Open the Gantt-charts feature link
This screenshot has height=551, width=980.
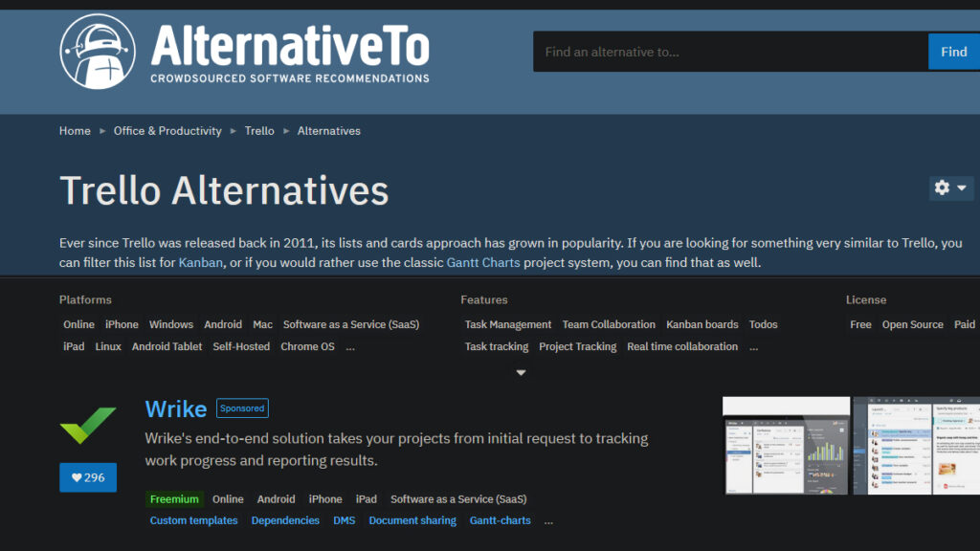pos(500,520)
